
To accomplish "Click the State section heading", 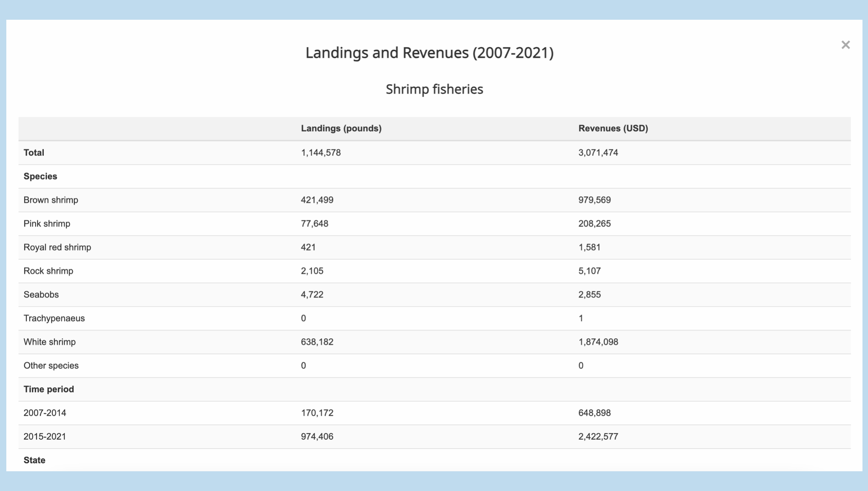I will coord(34,460).
